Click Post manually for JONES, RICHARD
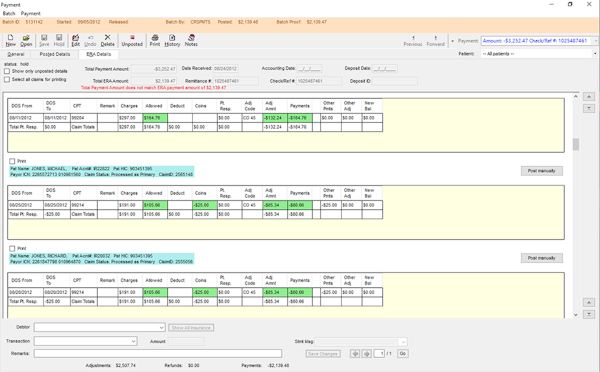Image resolution: width=600 pixels, height=372 pixels. click(541, 258)
